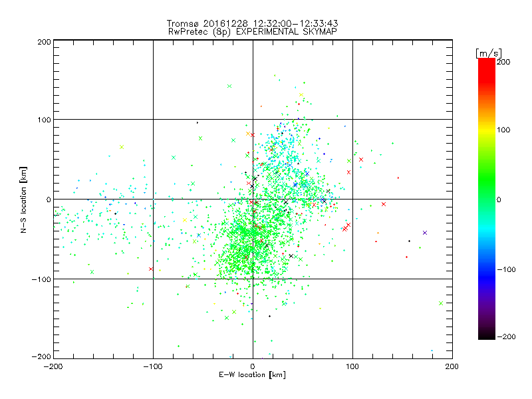The image size is (532, 399).
Task: Click the black bottom of the velocity colorbar
Action: click(x=487, y=334)
